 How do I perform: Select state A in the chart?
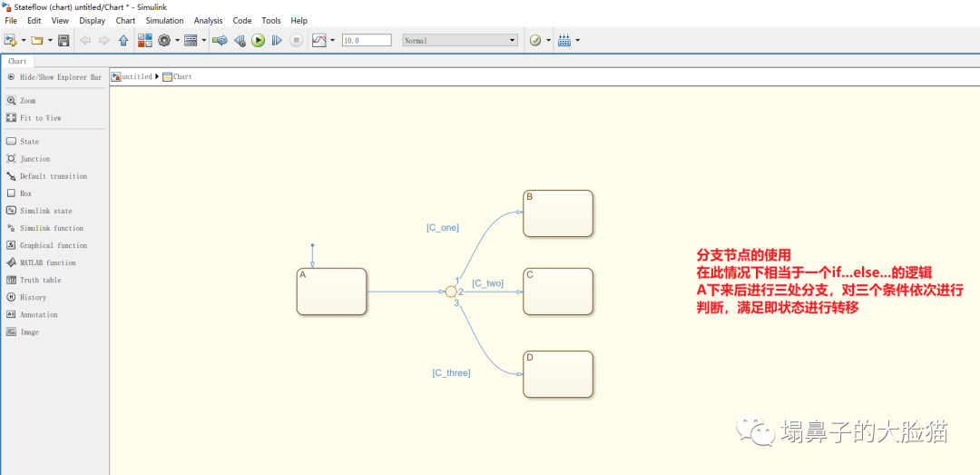tap(331, 292)
